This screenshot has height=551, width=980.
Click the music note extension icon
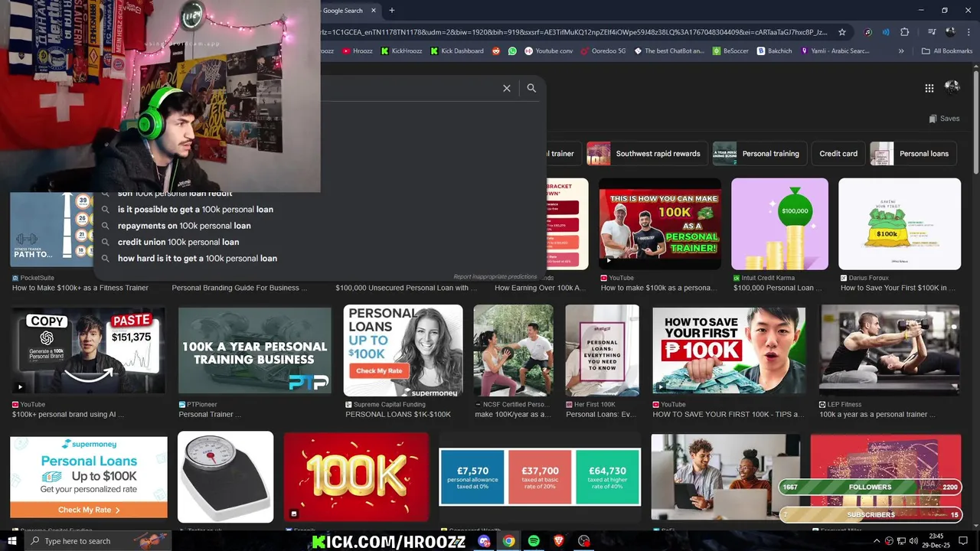pos(868,32)
